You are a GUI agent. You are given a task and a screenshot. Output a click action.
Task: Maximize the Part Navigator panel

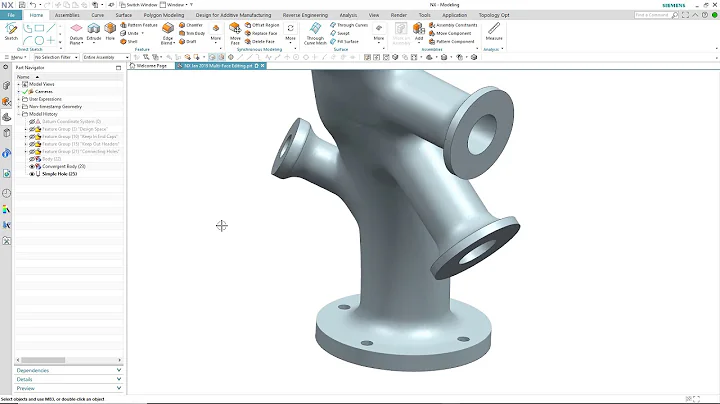[118, 67]
